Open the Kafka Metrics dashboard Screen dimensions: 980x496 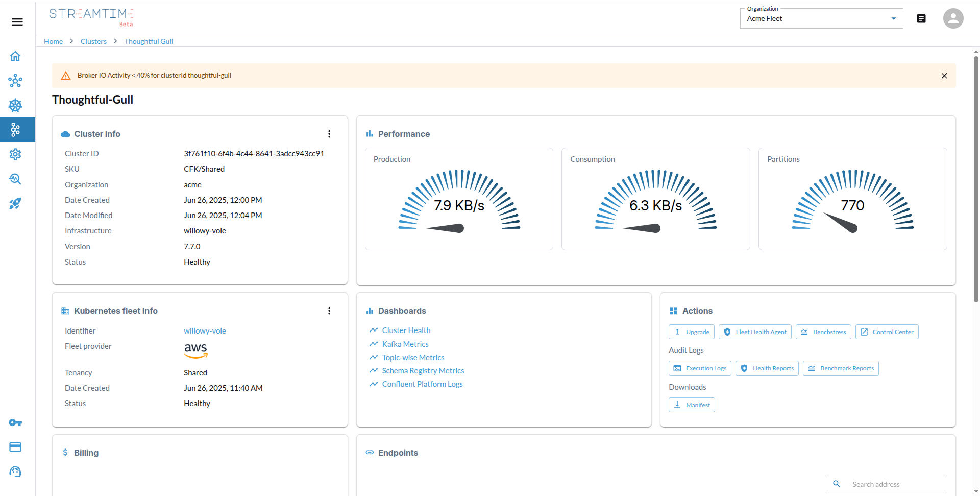pos(405,344)
